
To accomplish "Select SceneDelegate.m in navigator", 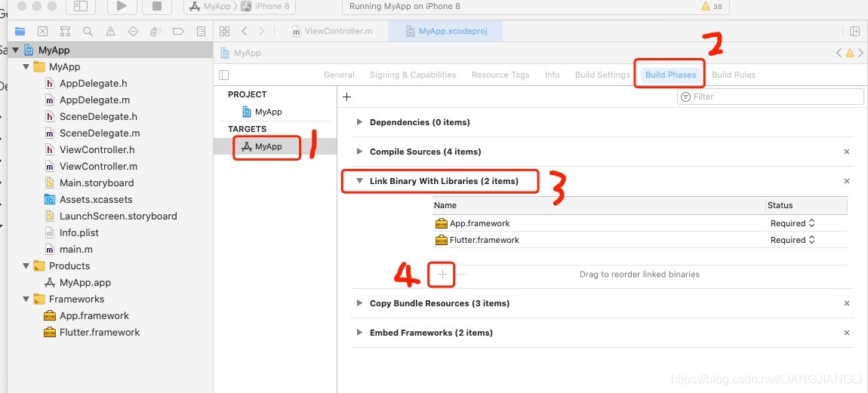I will 92,134.
